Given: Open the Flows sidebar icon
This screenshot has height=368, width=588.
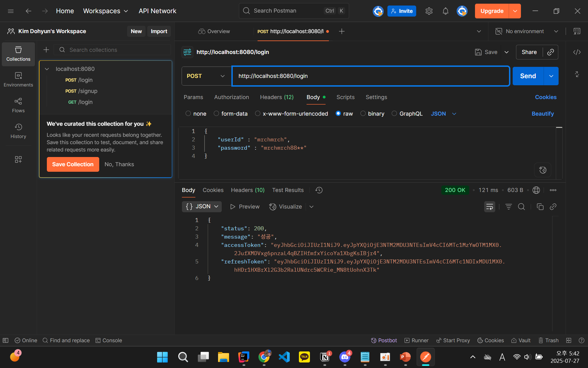Looking at the screenshot, I should [x=18, y=105].
